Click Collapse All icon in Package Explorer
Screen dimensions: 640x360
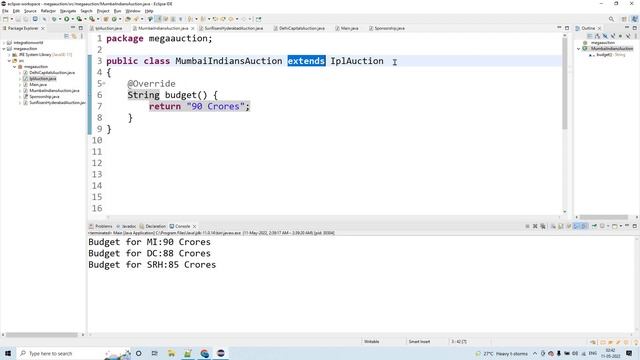(x=67, y=36)
